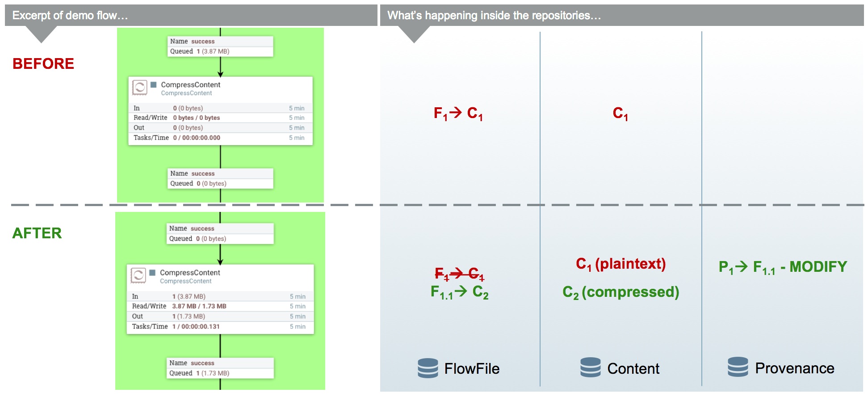This screenshot has width=868, height=397.
Task: Select the success connection queued with 3.87 MB
Action: point(220,46)
